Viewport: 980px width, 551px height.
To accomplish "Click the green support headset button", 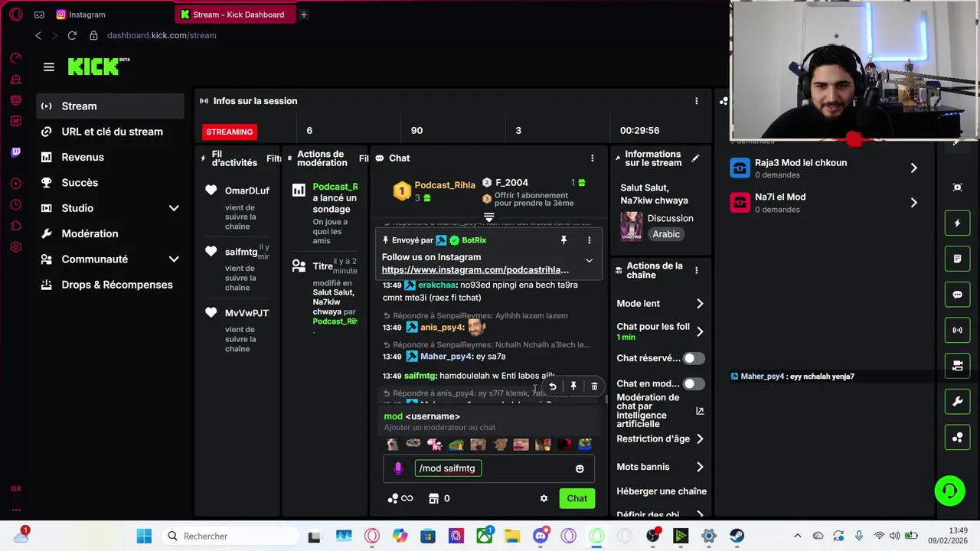I will [949, 491].
